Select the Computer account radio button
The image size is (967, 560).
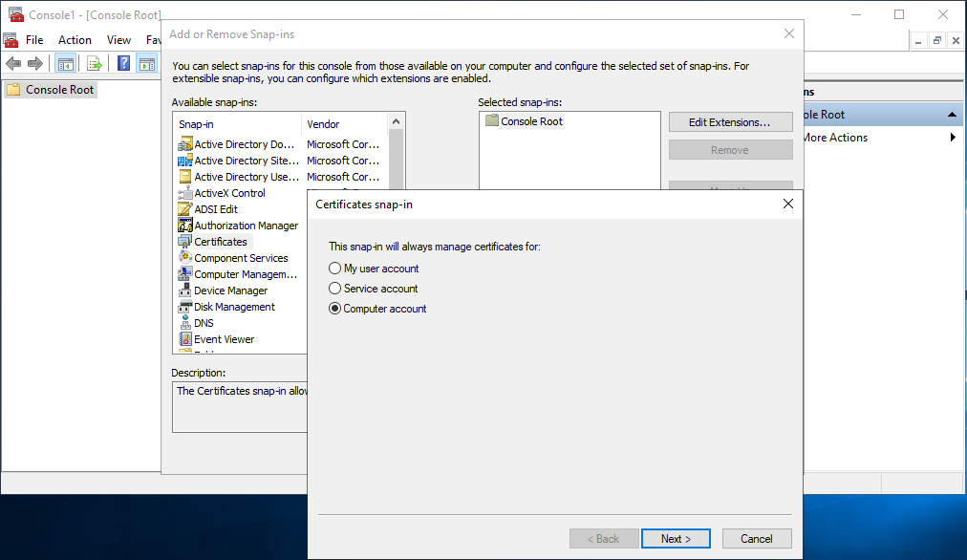click(x=334, y=309)
